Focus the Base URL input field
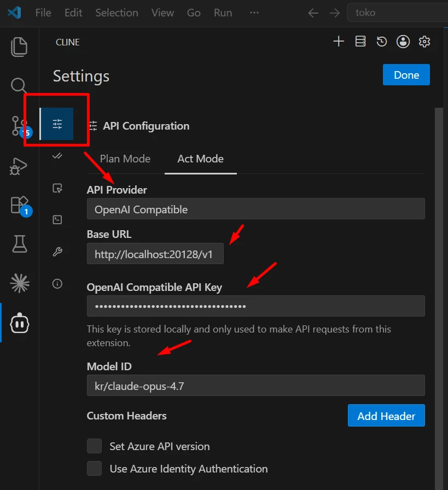The width and height of the screenshot is (448, 490). pyautogui.click(x=155, y=254)
